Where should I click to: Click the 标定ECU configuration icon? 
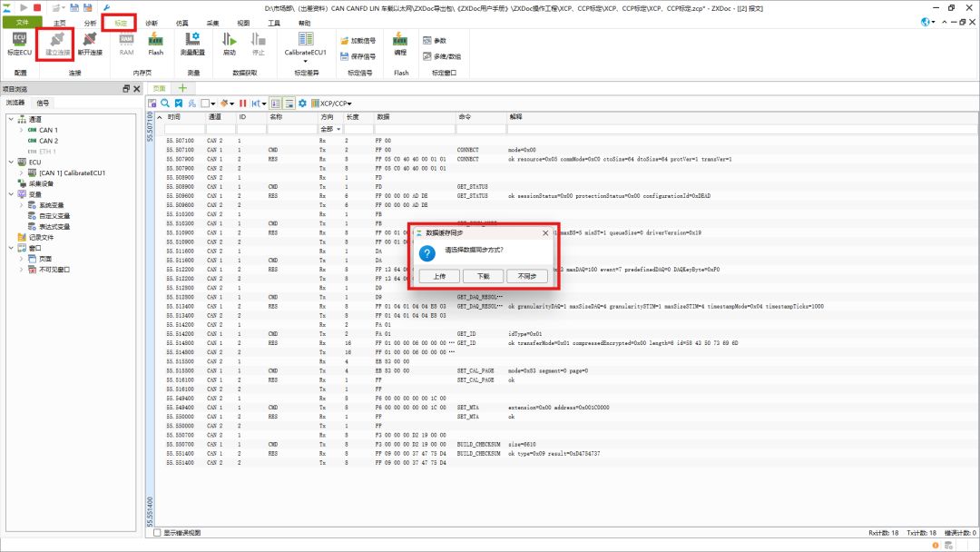point(19,44)
